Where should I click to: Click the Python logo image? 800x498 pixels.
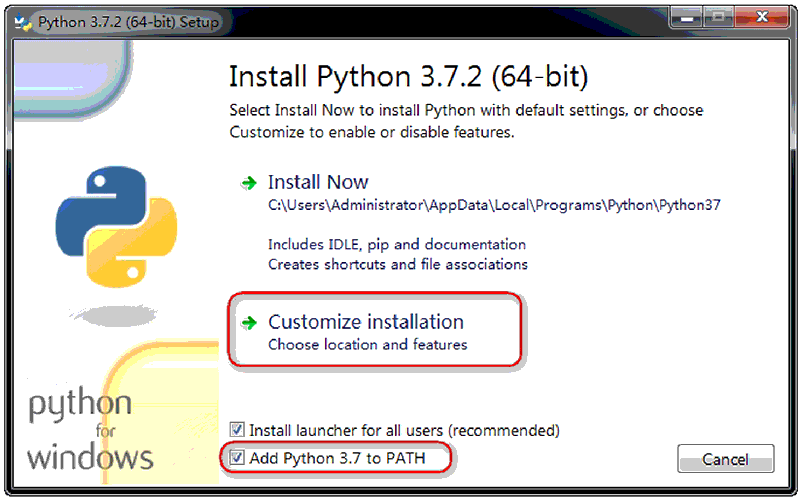tap(116, 227)
